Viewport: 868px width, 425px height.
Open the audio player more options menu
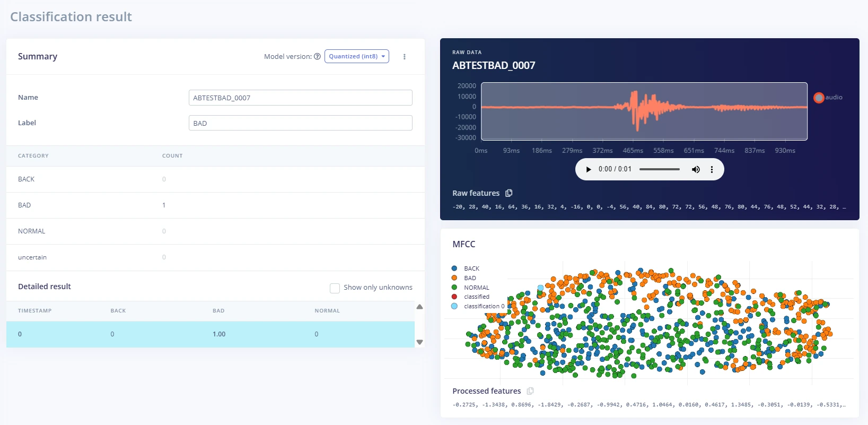712,169
